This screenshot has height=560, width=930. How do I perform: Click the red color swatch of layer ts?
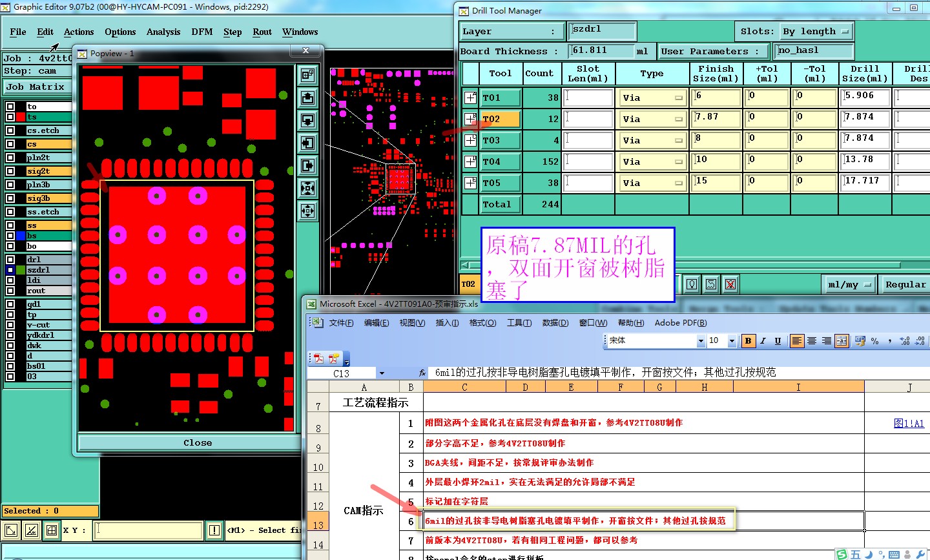pyautogui.click(x=21, y=117)
